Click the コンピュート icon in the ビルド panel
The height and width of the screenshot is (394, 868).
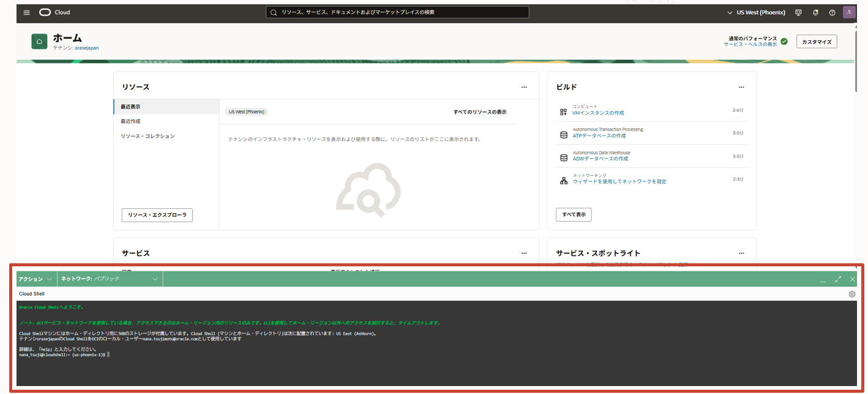click(x=563, y=111)
